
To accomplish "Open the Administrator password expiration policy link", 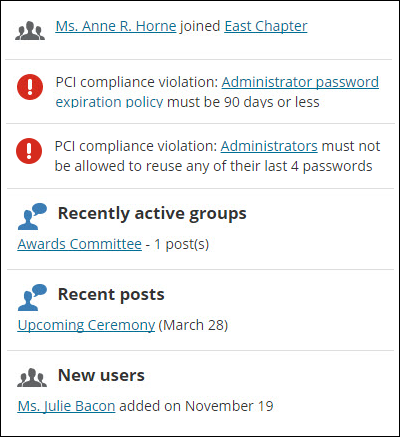I will click(217, 92).
